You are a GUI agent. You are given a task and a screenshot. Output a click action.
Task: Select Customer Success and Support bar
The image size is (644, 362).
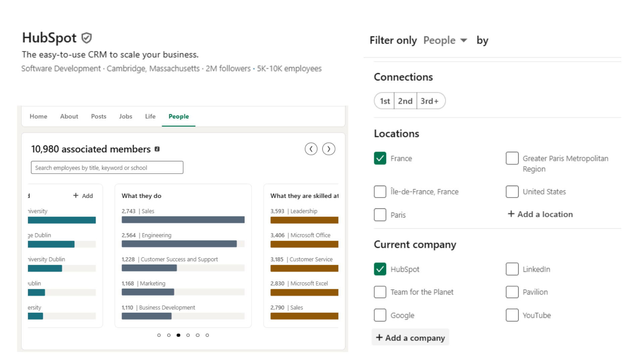183,268
